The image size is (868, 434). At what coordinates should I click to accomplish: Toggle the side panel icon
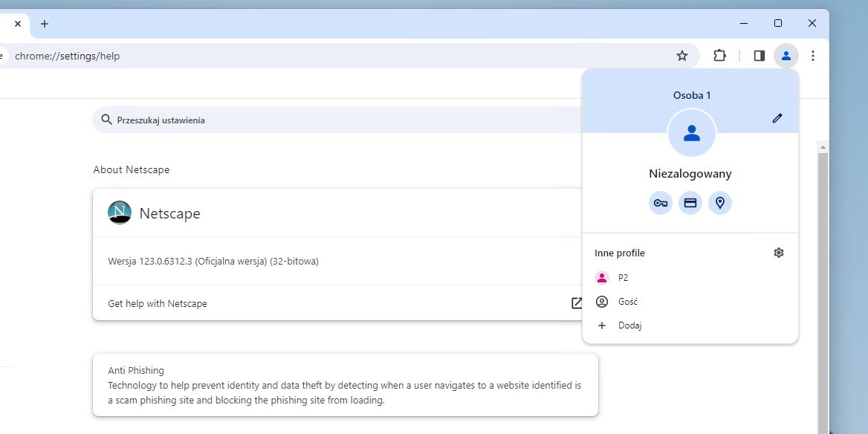point(759,56)
